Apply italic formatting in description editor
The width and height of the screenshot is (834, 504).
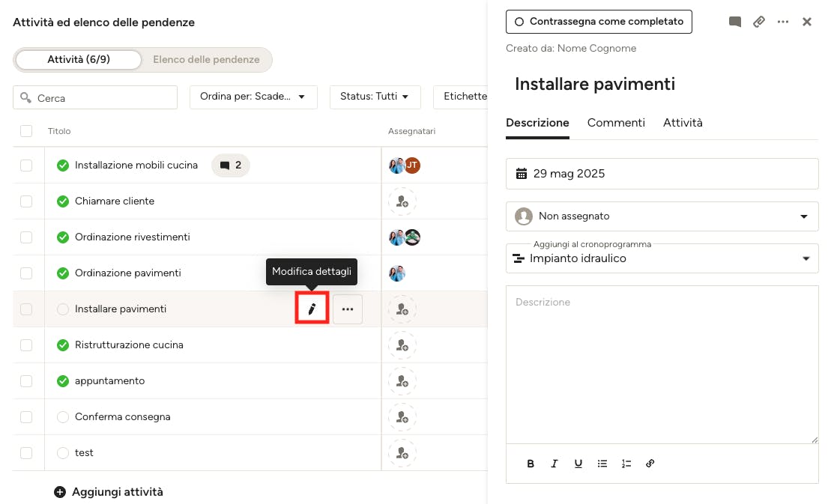[554, 464]
